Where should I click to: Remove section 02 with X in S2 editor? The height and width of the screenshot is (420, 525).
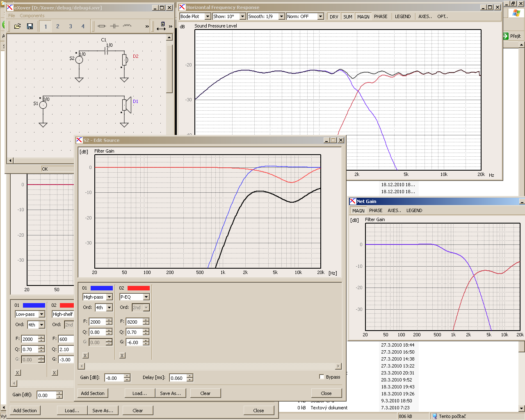pyautogui.click(x=122, y=356)
